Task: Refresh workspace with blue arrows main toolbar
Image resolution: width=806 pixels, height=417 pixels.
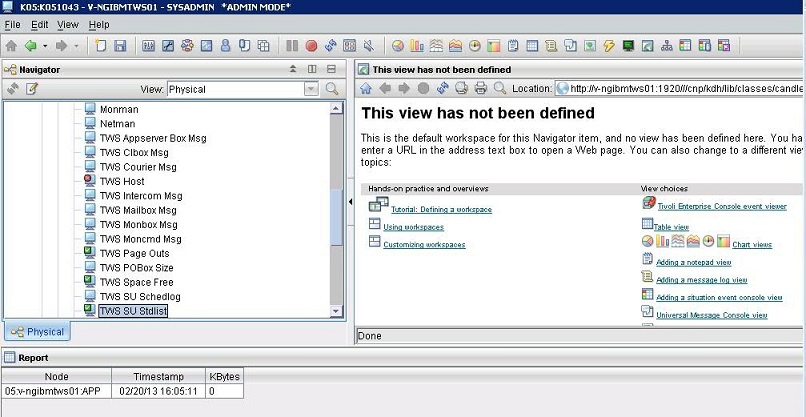Action: [330, 46]
